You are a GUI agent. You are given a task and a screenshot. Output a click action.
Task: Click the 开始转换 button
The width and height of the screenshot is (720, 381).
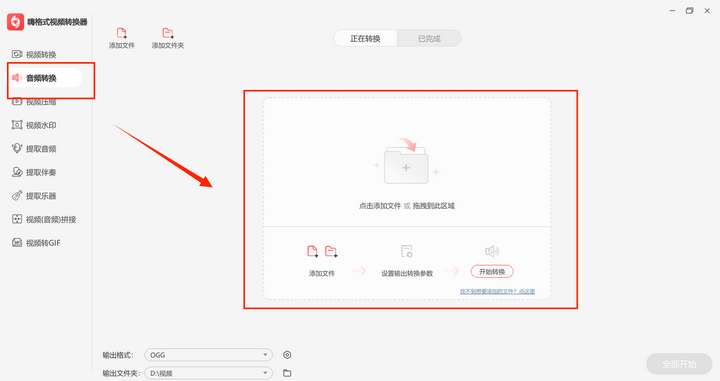(492, 272)
